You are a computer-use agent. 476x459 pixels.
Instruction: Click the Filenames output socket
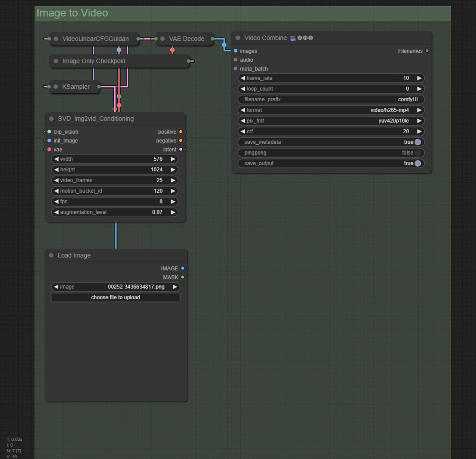click(427, 51)
